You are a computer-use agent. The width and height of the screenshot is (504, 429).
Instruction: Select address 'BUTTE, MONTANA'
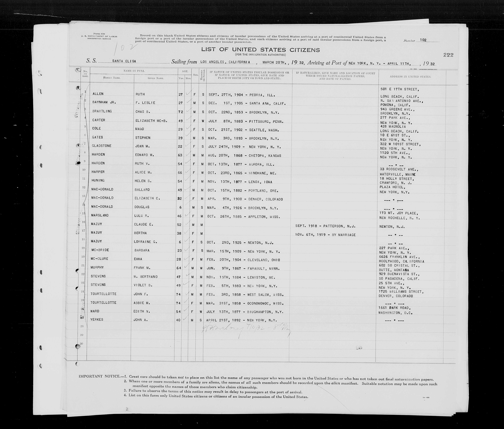[394, 270]
